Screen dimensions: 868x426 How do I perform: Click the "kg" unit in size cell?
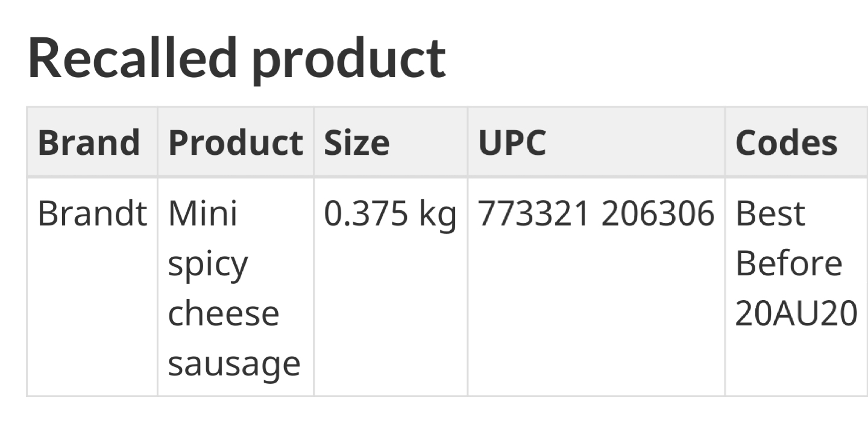tap(438, 215)
